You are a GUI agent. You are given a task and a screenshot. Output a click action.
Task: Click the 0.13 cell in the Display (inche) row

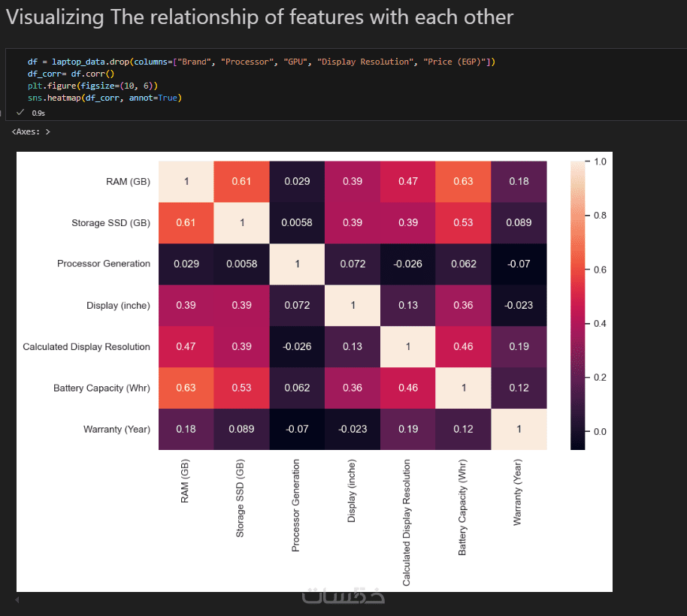click(x=408, y=305)
